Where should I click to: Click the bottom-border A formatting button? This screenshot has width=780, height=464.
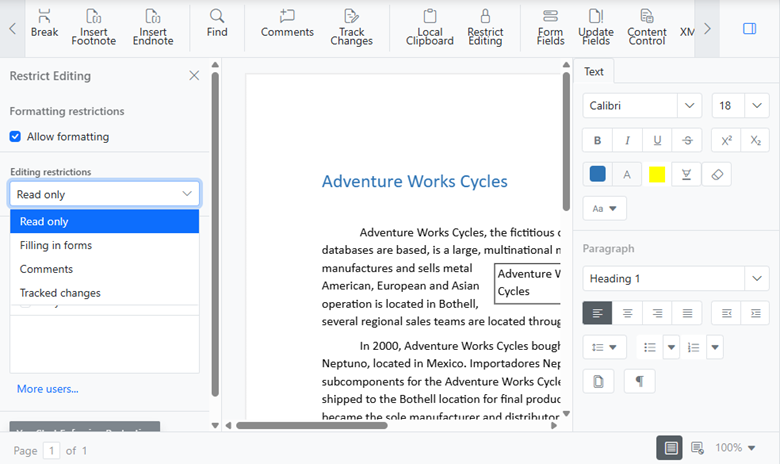point(686,175)
